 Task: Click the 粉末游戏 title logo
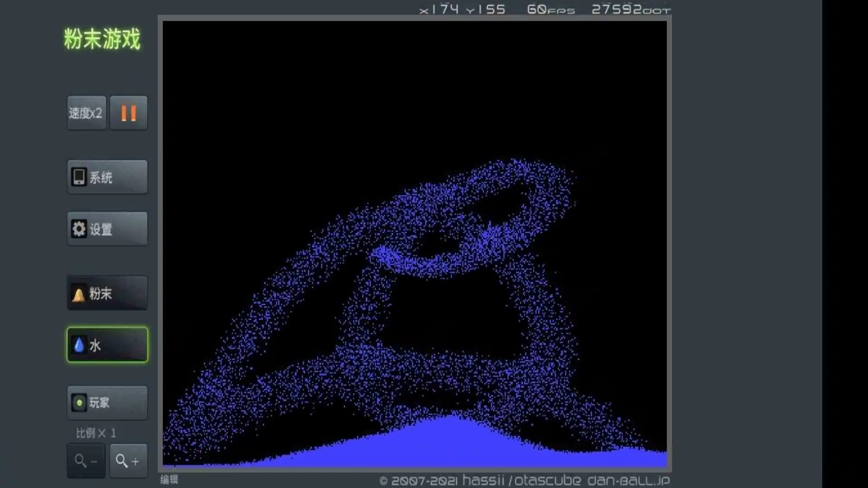[102, 39]
